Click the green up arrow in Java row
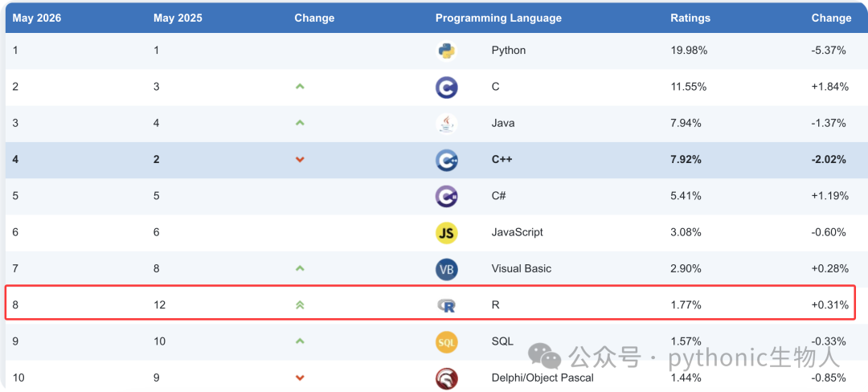The height and width of the screenshot is (392, 868). pos(300,123)
